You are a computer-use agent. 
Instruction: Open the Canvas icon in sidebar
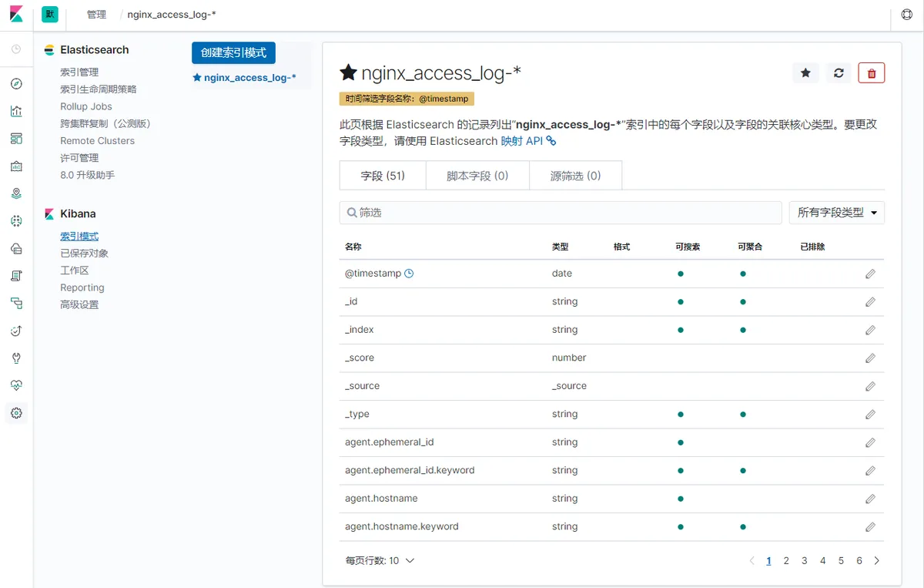(16, 166)
